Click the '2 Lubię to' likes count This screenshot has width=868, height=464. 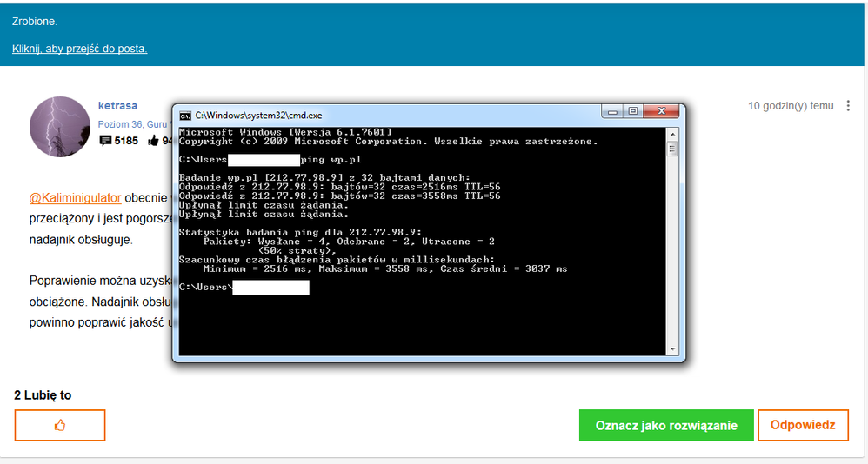coord(43,394)
